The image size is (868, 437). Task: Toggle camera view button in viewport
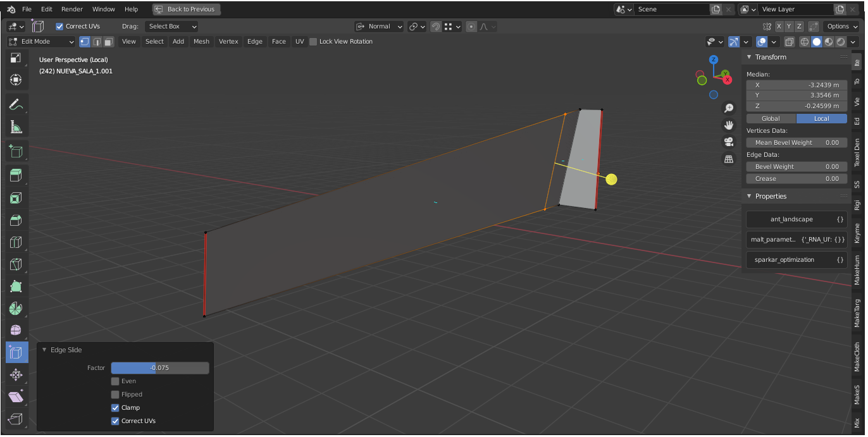(x=729, y=142)
